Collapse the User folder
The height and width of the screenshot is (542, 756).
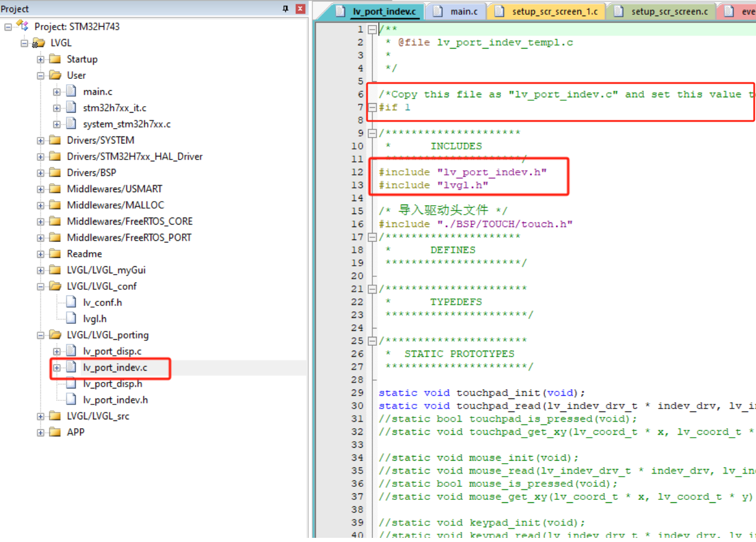coord(40,75)
